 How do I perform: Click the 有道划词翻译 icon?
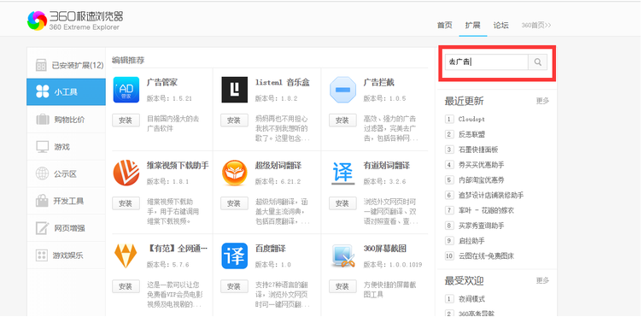tap(343, 173)
